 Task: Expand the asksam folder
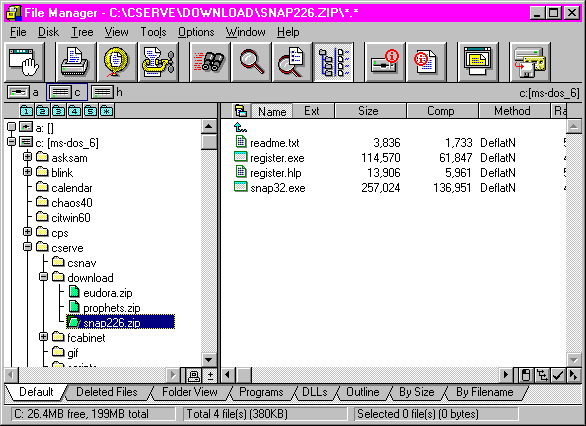[x=27, y=157]
